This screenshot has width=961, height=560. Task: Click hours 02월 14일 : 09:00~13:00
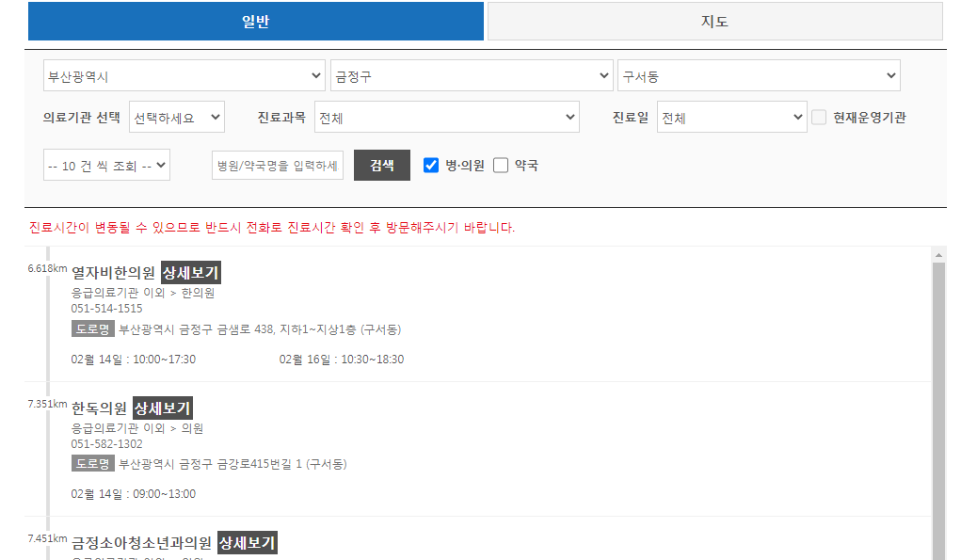point(133,494)
